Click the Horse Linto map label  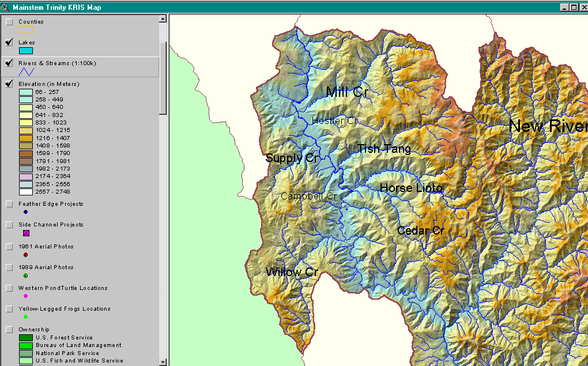tap(412, 188)
